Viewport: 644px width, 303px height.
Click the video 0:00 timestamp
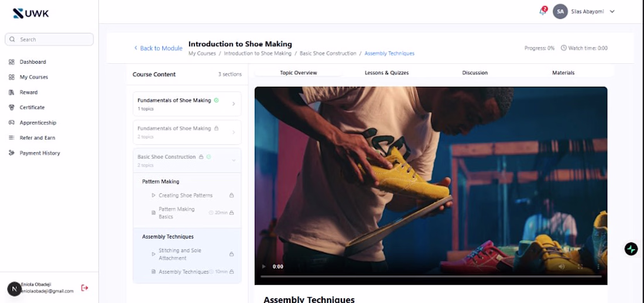(x=278, y=267)
